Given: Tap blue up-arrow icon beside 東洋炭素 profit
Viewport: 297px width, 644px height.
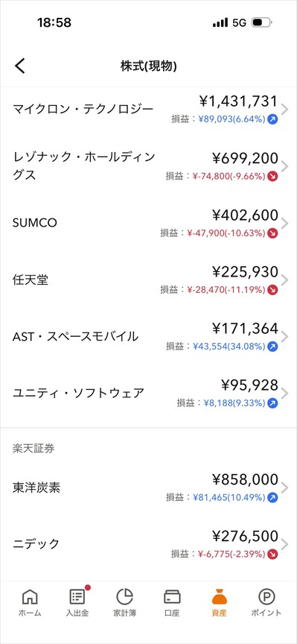Looking at the screenshot, I should tap(272, 498).
